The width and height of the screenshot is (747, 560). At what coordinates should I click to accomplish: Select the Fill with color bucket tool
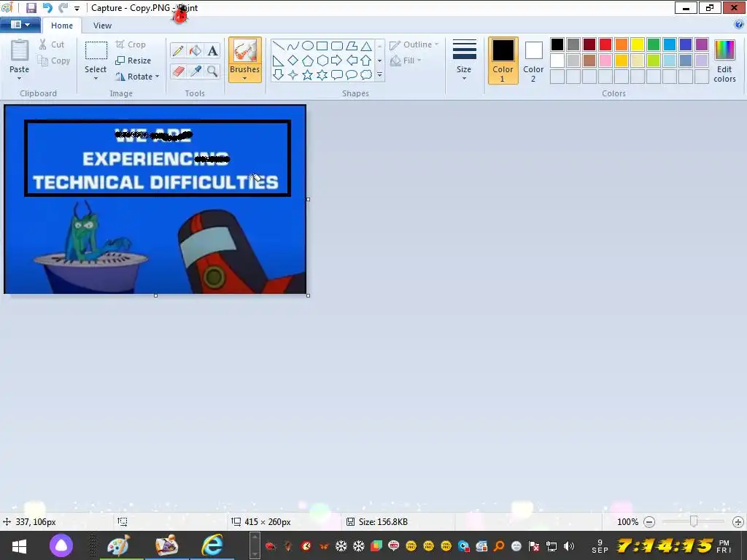[x=196, y=50]
